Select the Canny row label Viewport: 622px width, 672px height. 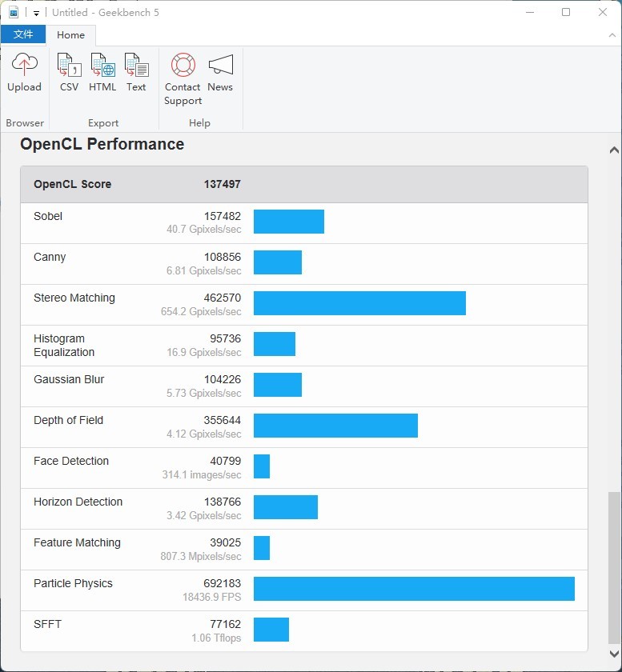(50, 257)
